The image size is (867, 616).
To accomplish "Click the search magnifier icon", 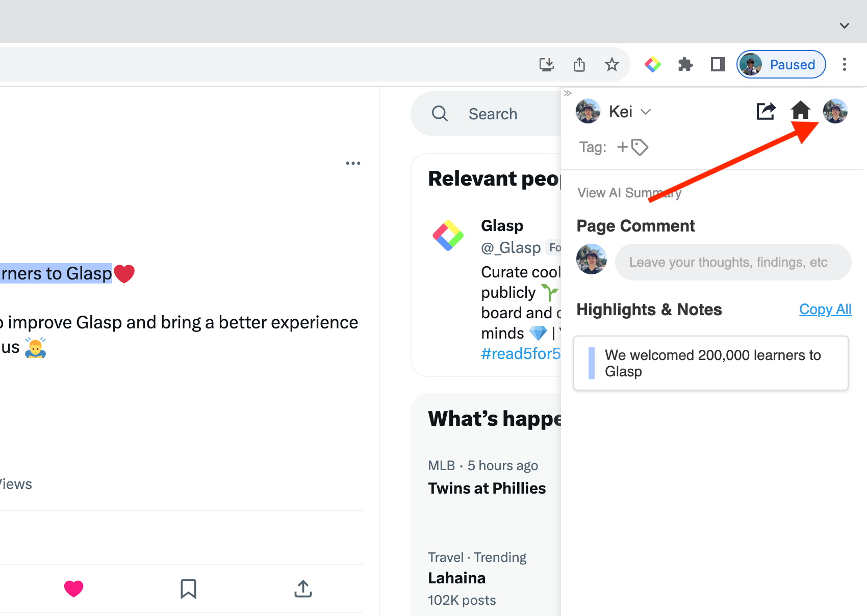I will tap(440, 114).
